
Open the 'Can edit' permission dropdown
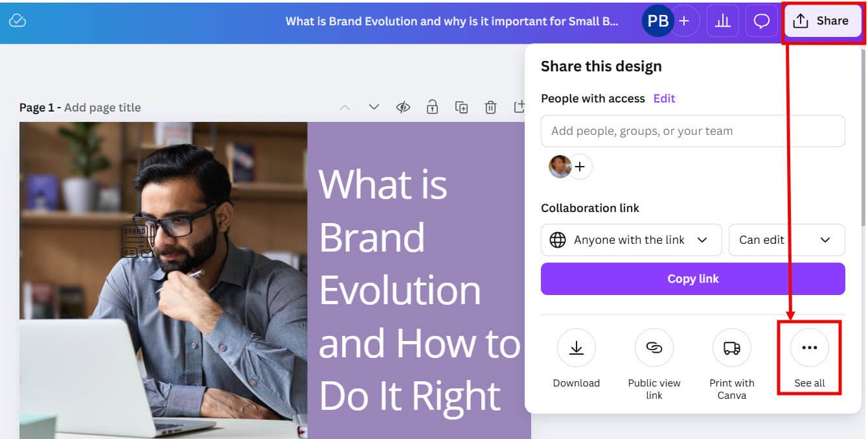786,240
